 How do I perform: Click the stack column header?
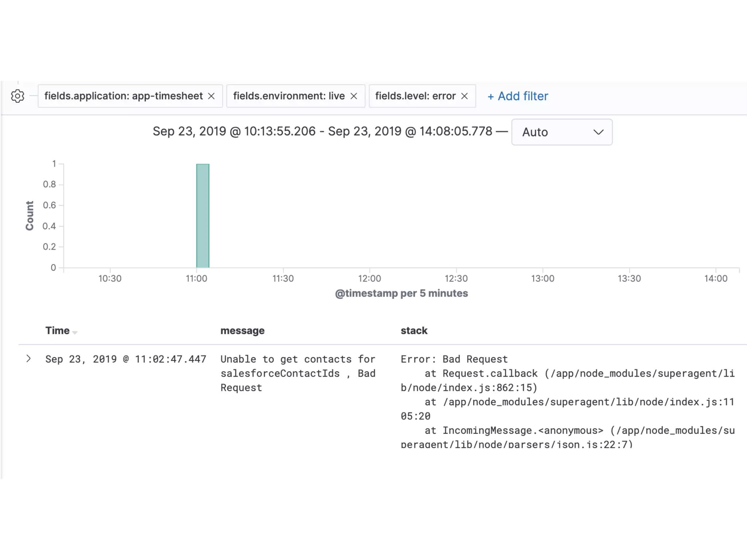414,330
